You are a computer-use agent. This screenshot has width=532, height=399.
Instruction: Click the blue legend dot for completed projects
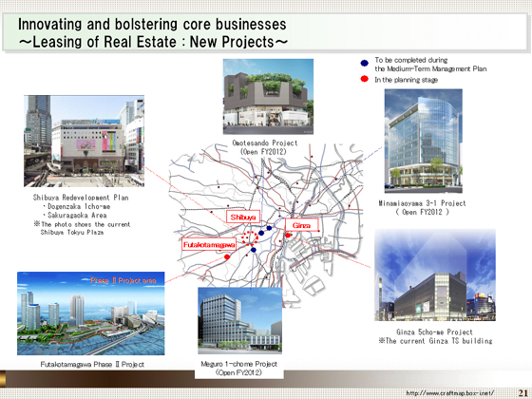(x=365, y=63)
